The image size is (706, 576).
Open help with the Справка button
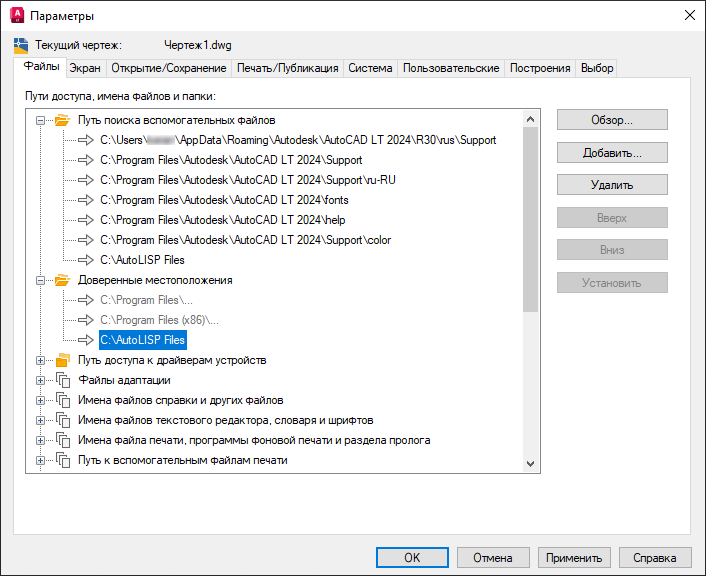(655, 558)
